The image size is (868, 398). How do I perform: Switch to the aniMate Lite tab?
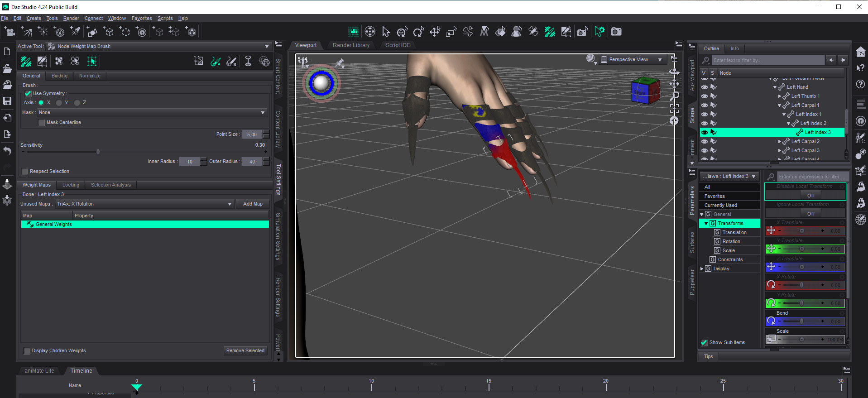click(39, 371)
